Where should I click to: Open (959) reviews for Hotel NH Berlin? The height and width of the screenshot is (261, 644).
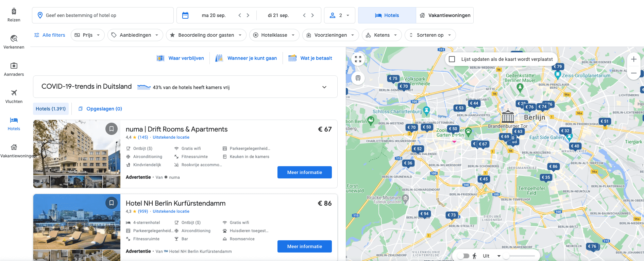tap(143, 211)
